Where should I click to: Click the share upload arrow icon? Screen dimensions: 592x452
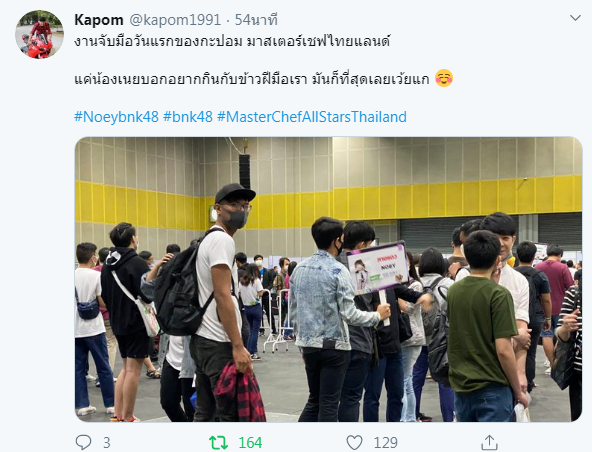[x=489, y=442]
